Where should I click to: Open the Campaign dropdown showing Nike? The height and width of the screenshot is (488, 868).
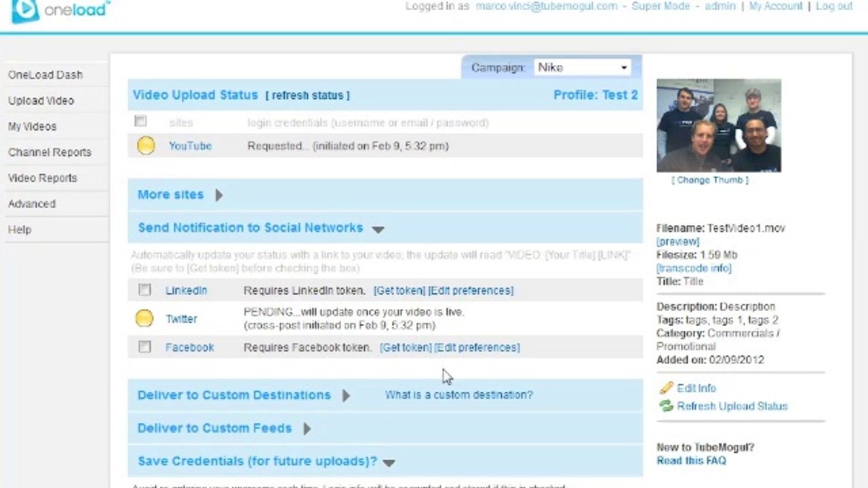pyautogui.click(x=583, y=67)
